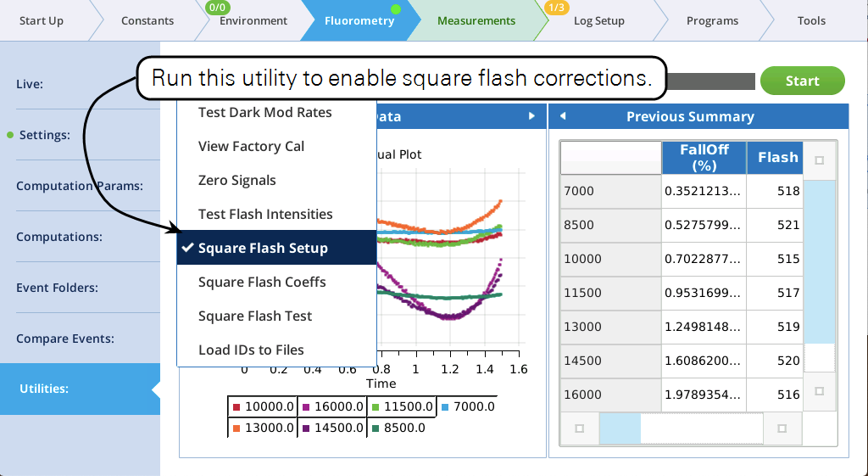Click Flash value 517
The height and width of the screenshot is (476, 868).
pos(775,293)
